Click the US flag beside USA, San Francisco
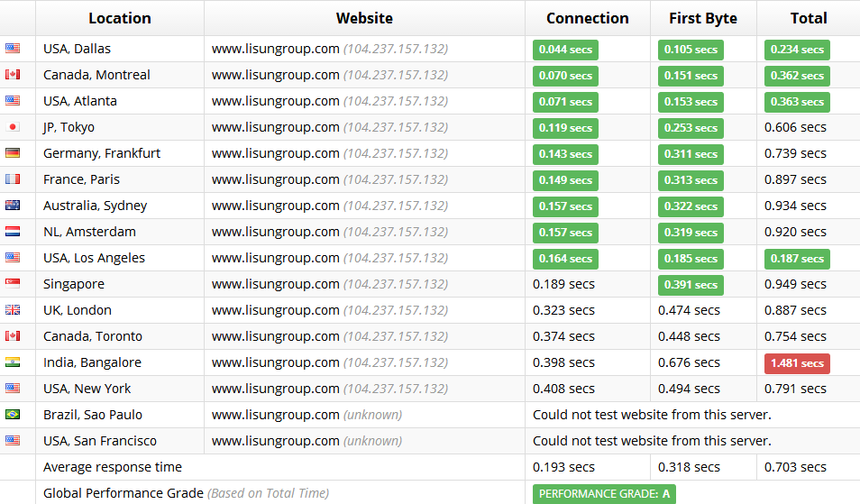Screen dimensions: 860x504 click(x=13, y=440)
